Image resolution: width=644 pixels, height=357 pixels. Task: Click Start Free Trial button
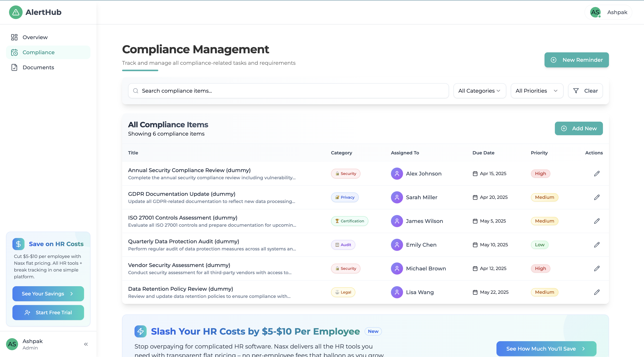48,313
